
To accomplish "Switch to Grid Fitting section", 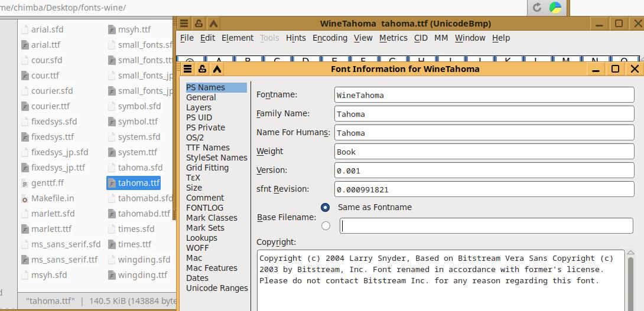I will 207,168.
